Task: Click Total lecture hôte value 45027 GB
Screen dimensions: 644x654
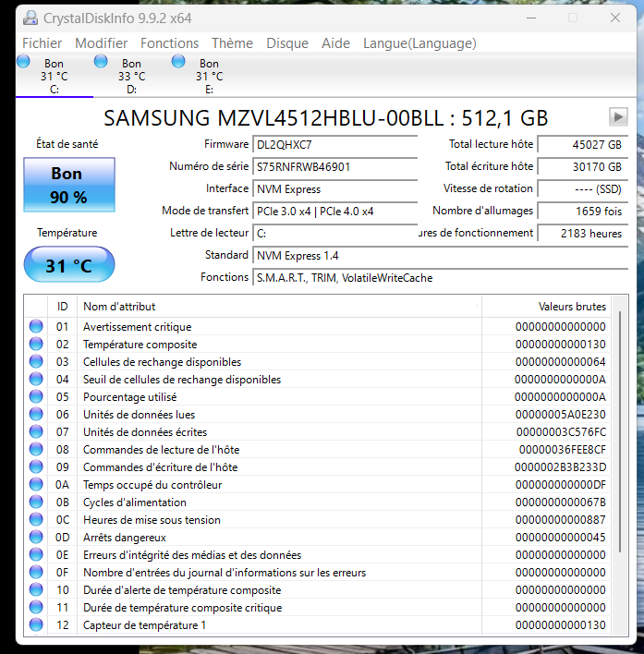Action: click(583, 145)
